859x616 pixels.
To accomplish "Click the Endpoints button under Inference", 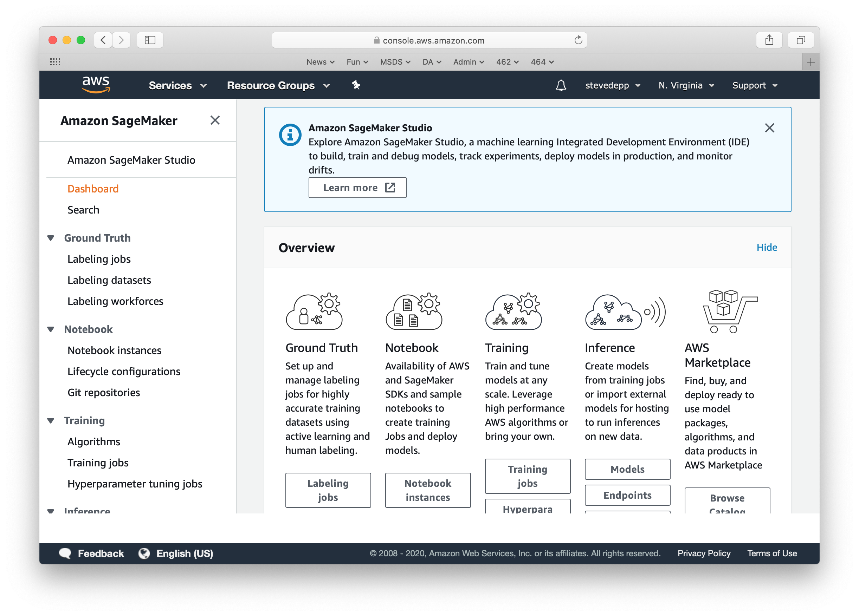I will pos(627,495).
